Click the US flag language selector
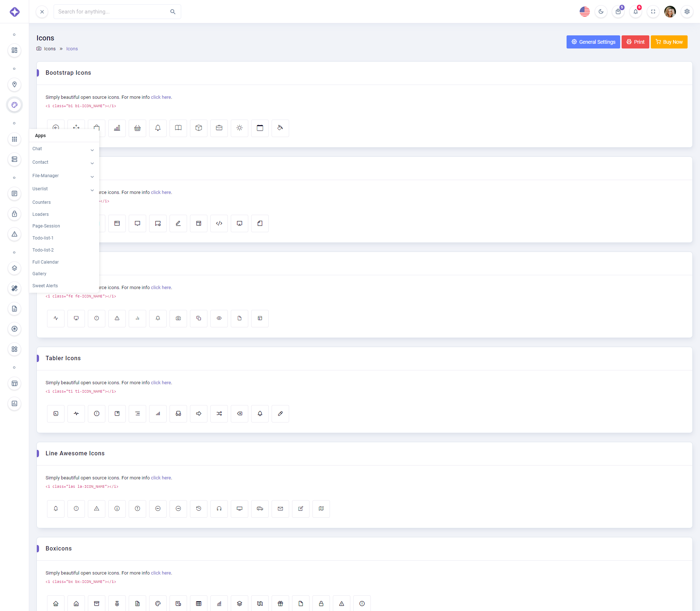700x611 pixels. pyautogui.click(x=584, y=12)
